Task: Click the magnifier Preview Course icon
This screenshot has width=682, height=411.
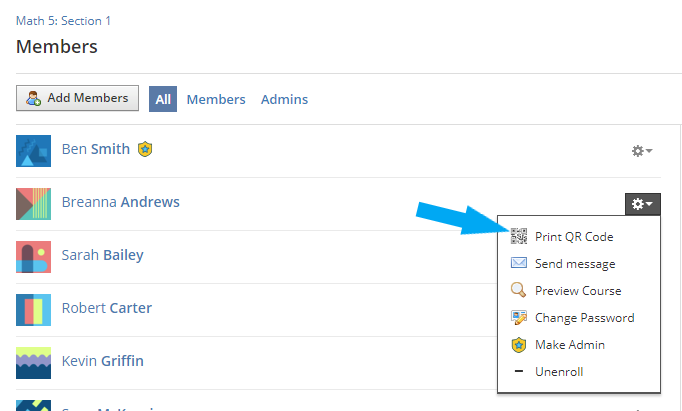Action: coord(518,291)
